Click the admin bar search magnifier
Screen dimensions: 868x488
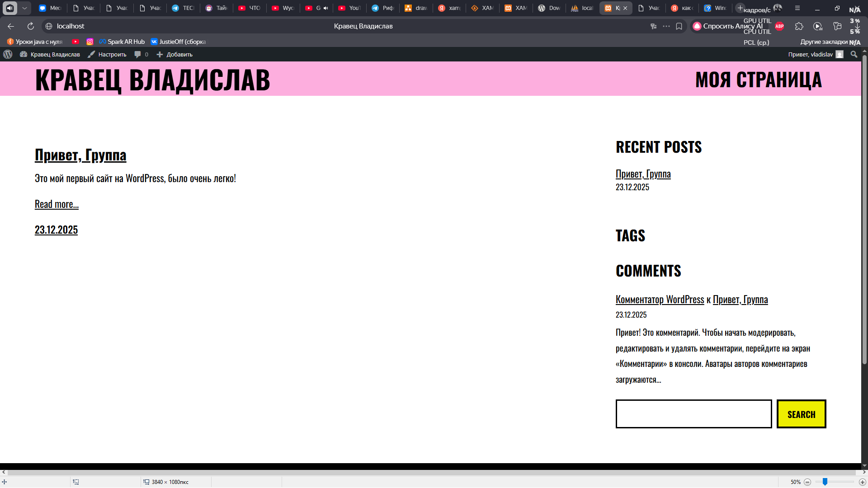[x=854, y=54]
